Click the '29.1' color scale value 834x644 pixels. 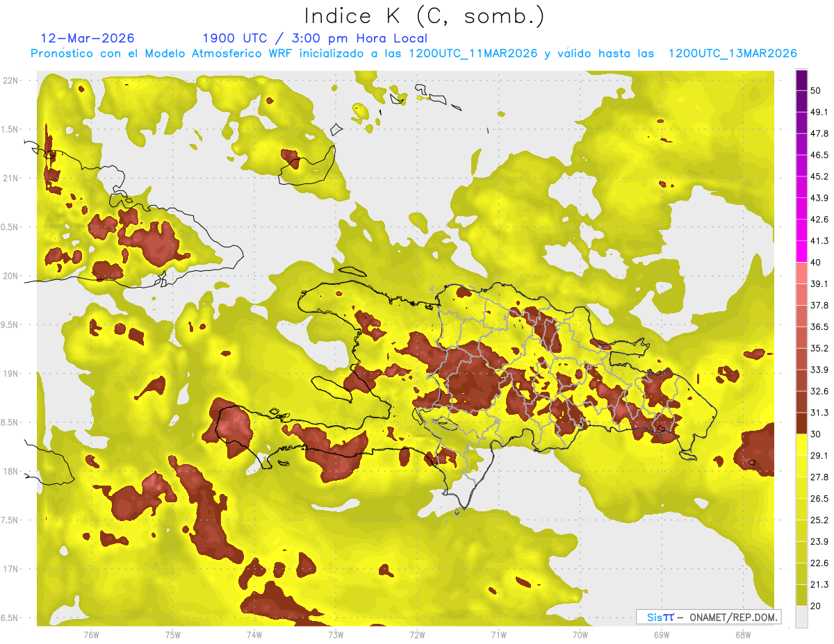pos(819,456)
